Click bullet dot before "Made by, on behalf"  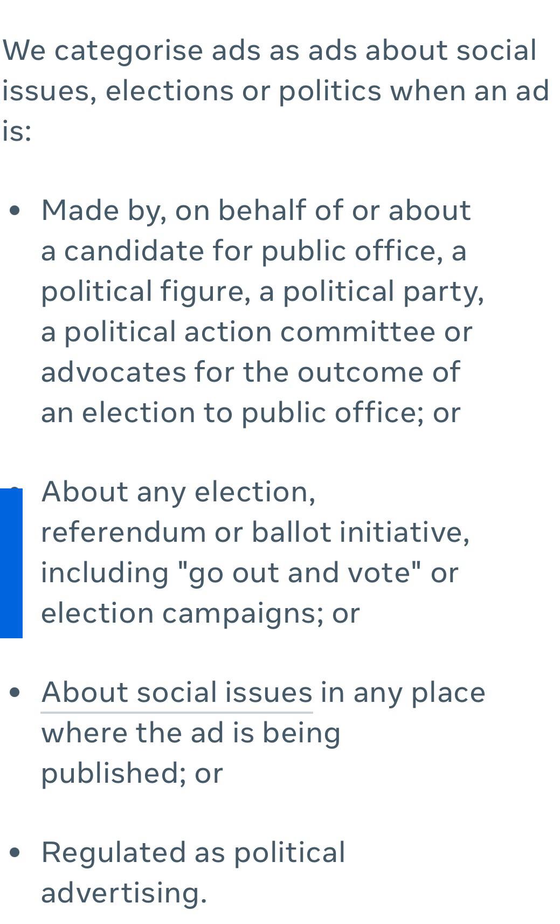16,210
